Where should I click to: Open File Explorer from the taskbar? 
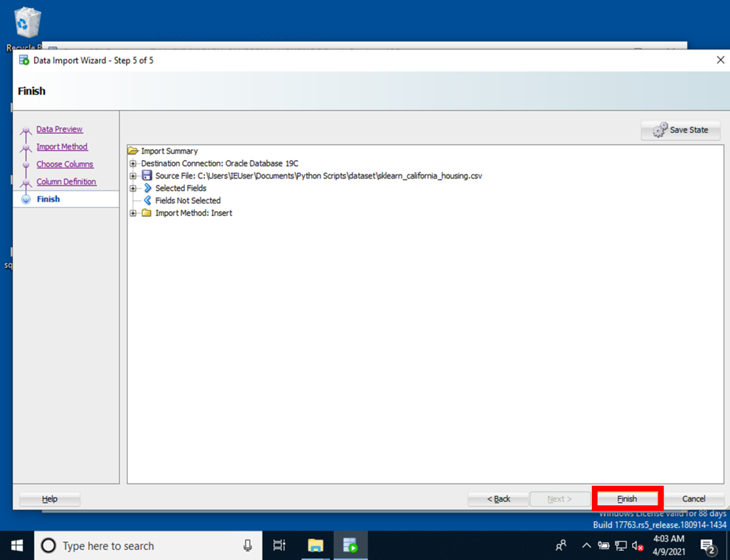click(x=315, y=545)
